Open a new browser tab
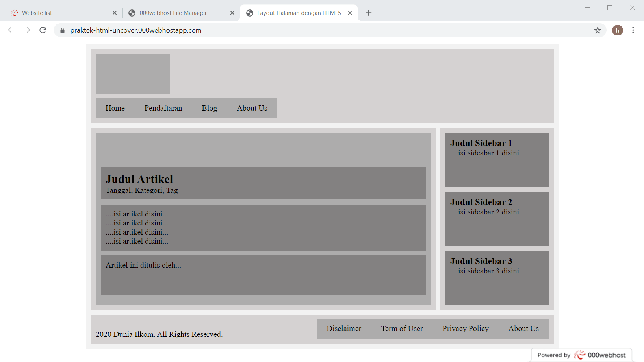The width and height of the screenshot is (644, 362). 369,13
